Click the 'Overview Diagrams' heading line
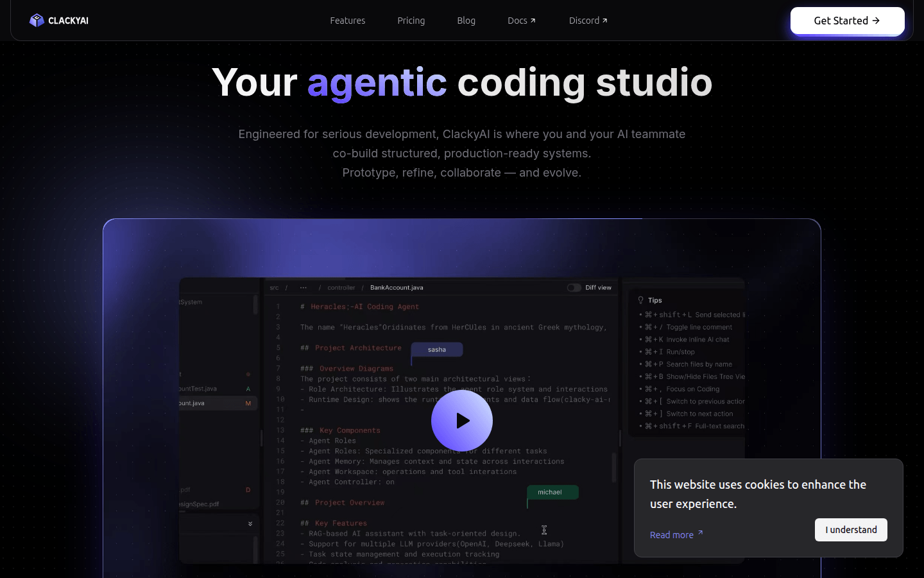Image resolution: width=924 pixels, height=578 pixels. pyautogui.click(x=346, y=369)
